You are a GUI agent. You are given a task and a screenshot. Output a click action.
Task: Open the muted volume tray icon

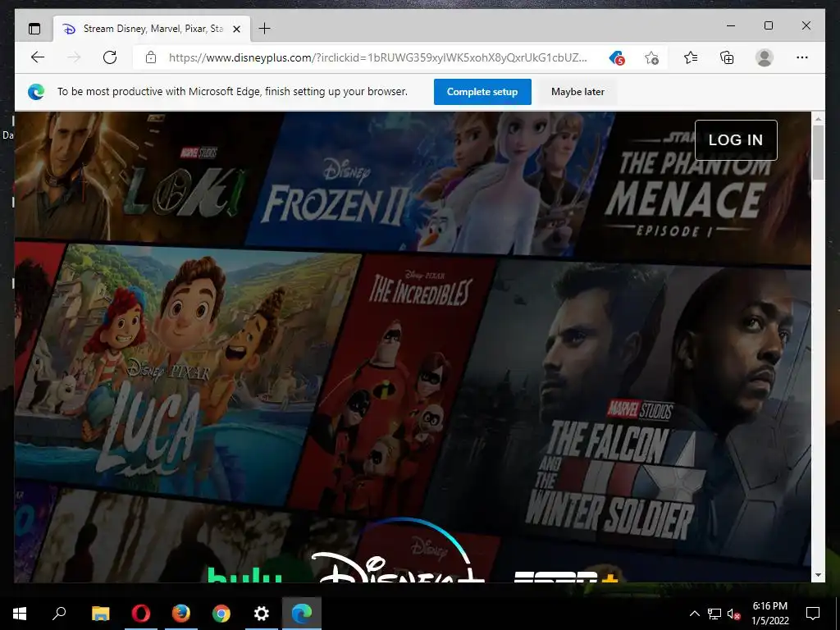[x=734, y=614]
